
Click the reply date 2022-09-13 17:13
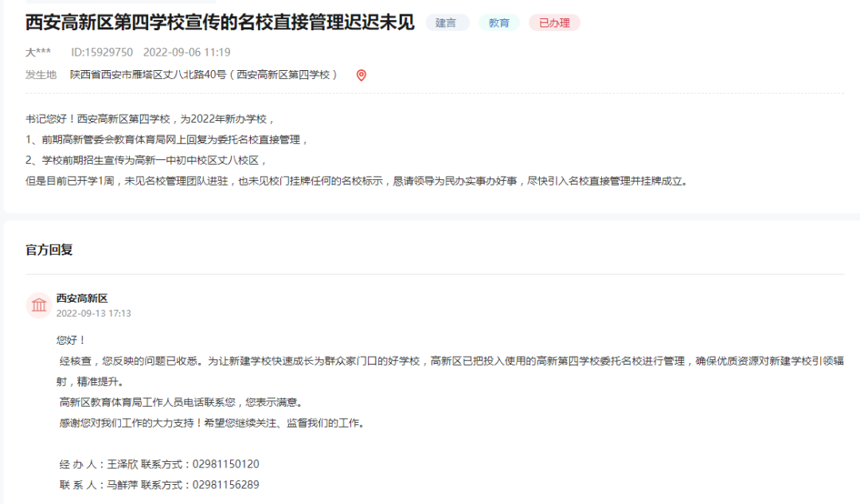(94, 314)
